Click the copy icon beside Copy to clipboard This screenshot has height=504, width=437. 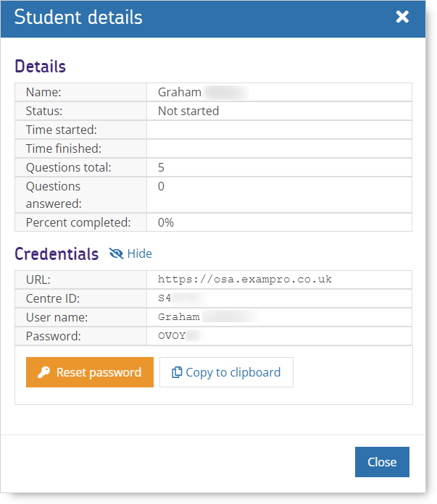coord(177,372)
